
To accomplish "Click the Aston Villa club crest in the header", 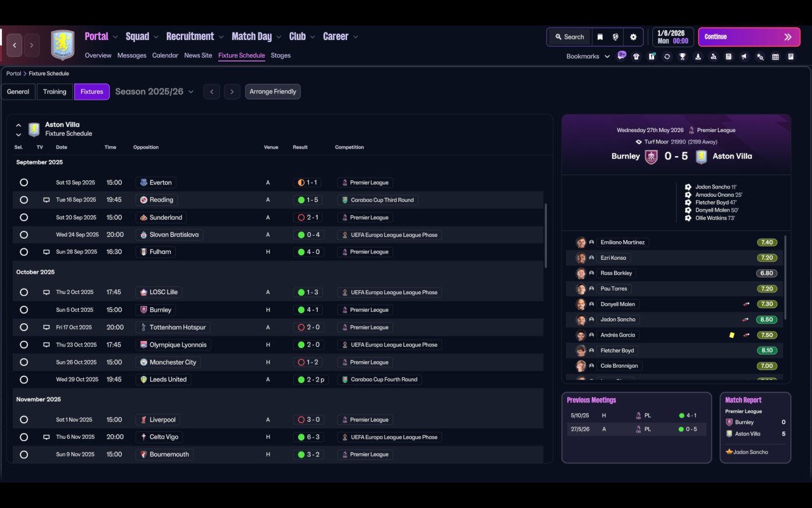I will coord(63,45).
